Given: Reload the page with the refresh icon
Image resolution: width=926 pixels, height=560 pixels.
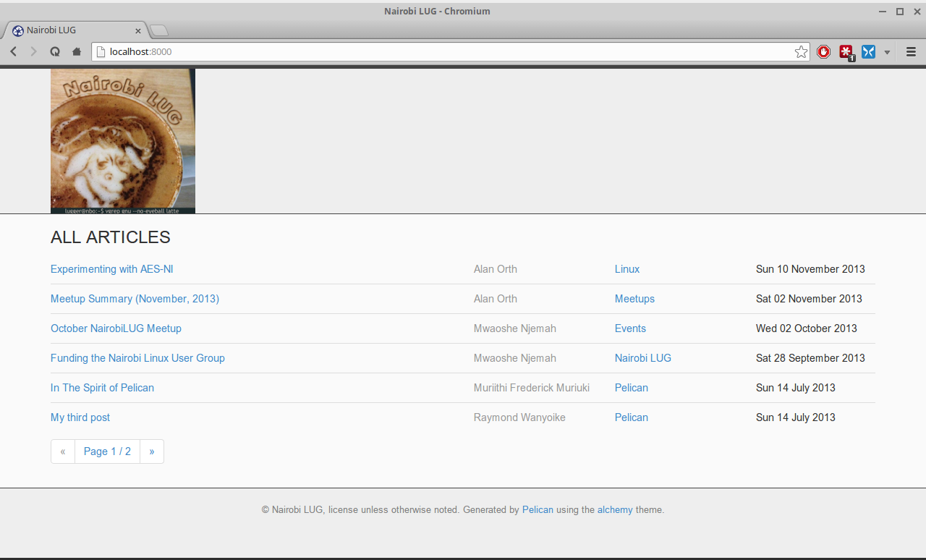Looking at the screenshot, I should point(54,51).
